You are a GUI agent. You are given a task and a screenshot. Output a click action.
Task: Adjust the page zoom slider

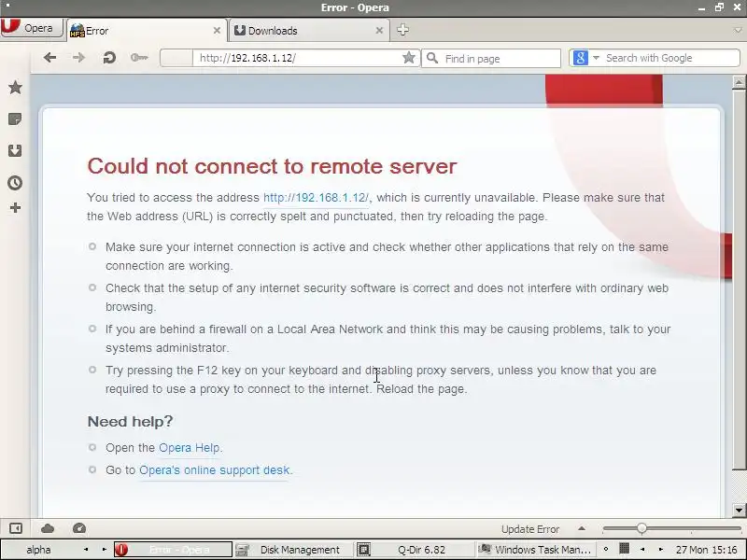click(x=671, y=528)
